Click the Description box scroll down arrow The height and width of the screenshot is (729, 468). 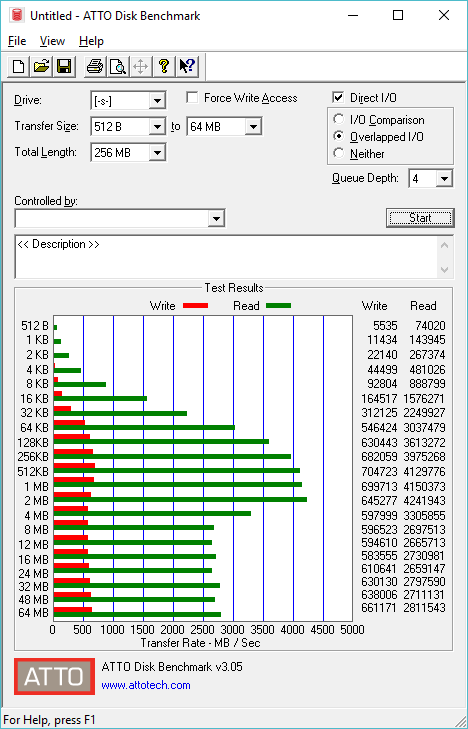pyautogui.click(x=444, y=269)
